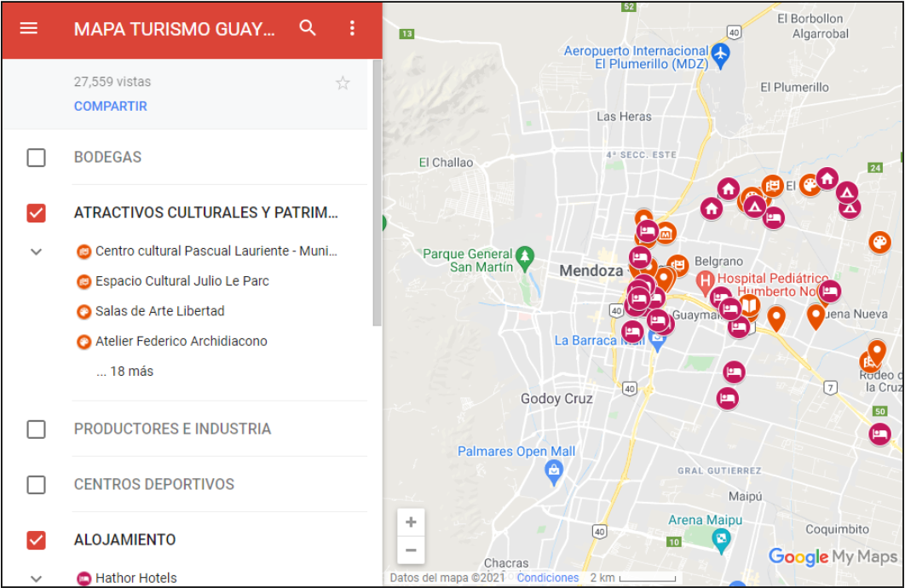Enable the PRODUCTORES E INDUSTRIA layer
Image resolution: width=905 pixels, height=588 pixels.
point(36,429)
